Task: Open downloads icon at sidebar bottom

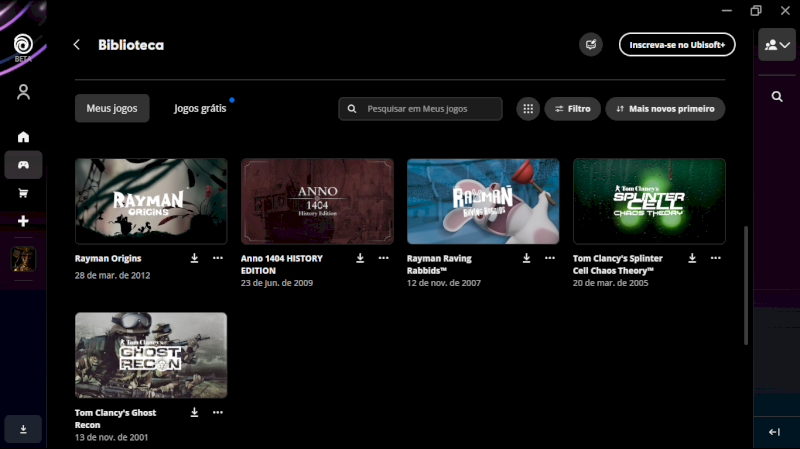Action: coord(23,429)
